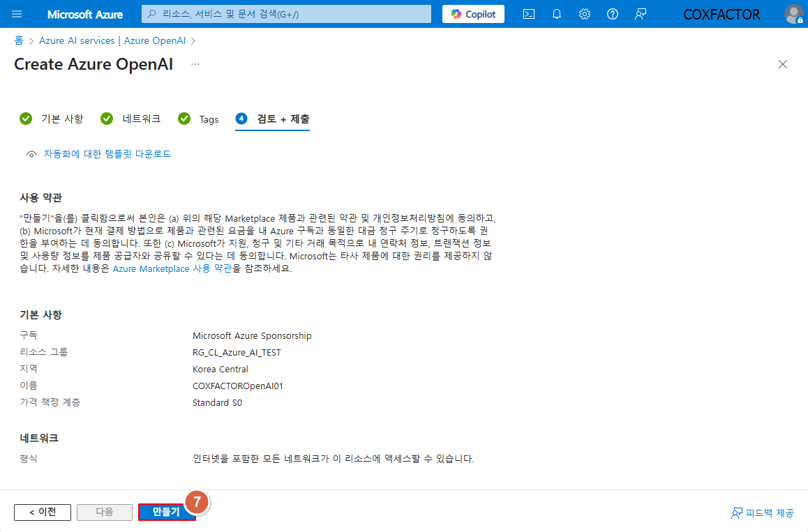Launch Cloud Shell
This screenshot has width=808, height=532.
[x=529, y=14]
